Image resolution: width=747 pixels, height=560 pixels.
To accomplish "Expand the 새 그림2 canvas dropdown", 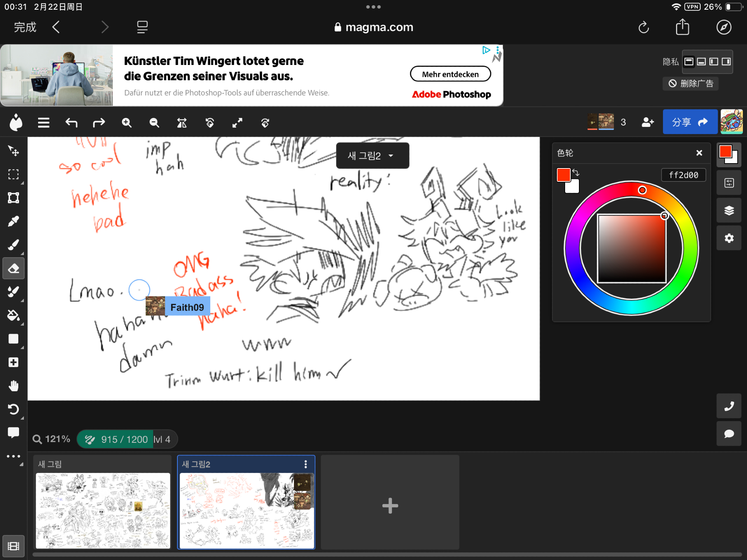I will coord(372,156).
